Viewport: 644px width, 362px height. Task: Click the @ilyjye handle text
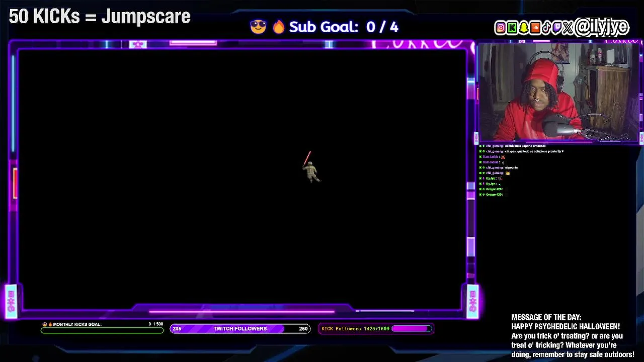click(x=602, y=27)
